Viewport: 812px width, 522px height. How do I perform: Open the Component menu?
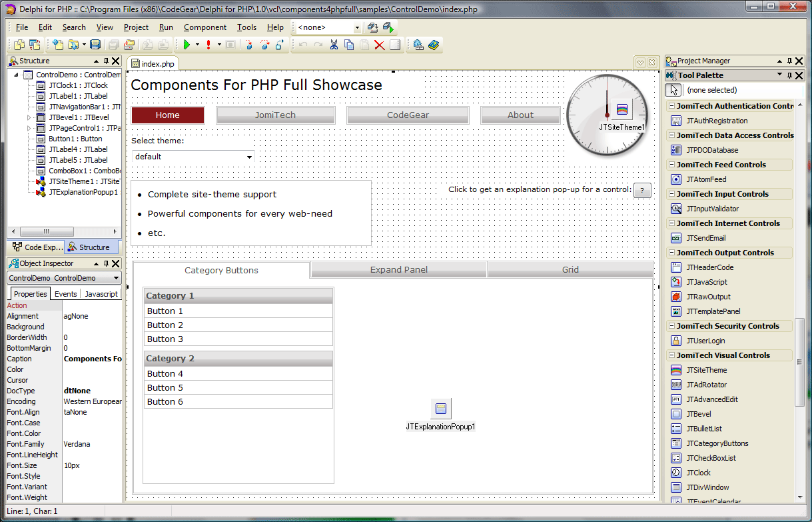(x=205, y=27)
